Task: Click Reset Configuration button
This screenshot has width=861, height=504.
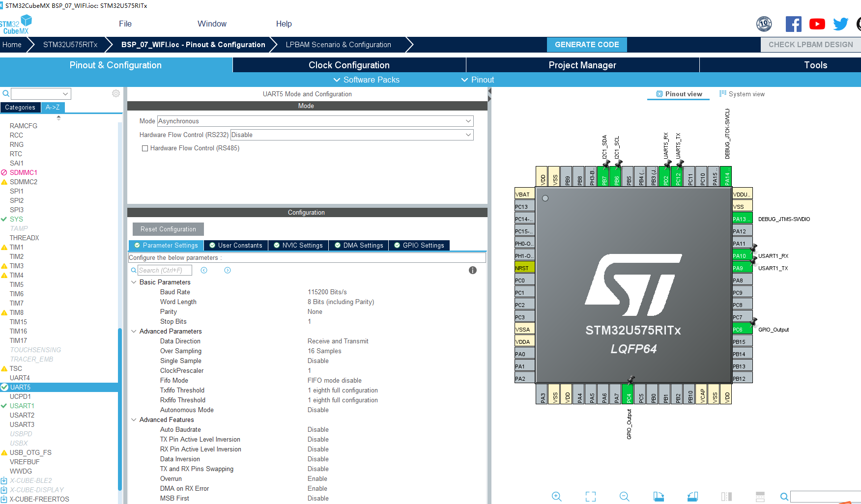Action: point(168,229)
